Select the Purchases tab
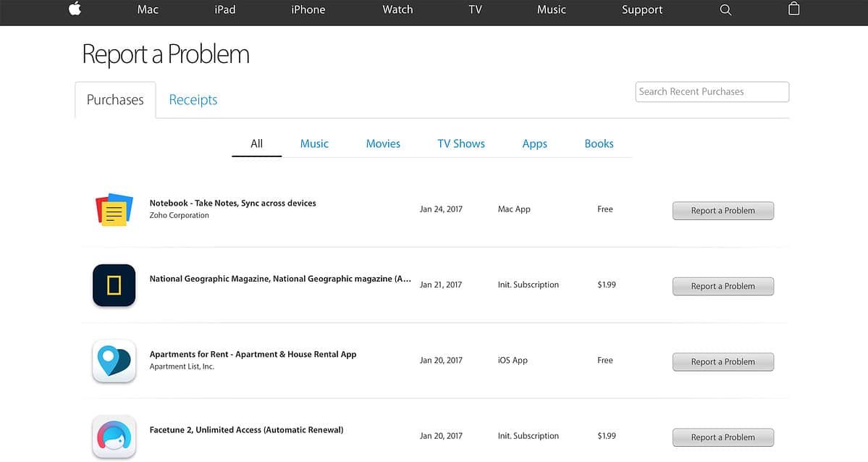Image resolution: width=868 pixels, height=462 pixels. pyautogui.click(x=115, y=100)
